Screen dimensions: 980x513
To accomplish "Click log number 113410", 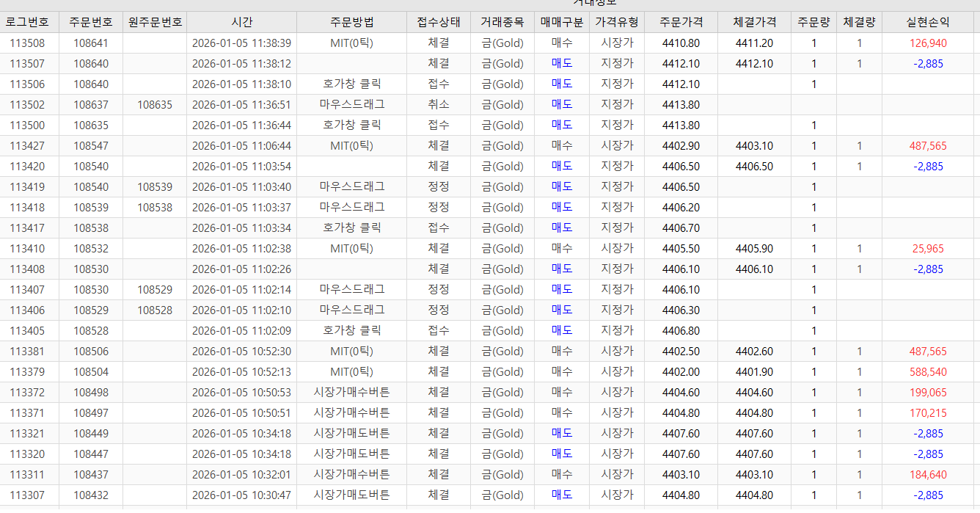I will coord(27,249).
